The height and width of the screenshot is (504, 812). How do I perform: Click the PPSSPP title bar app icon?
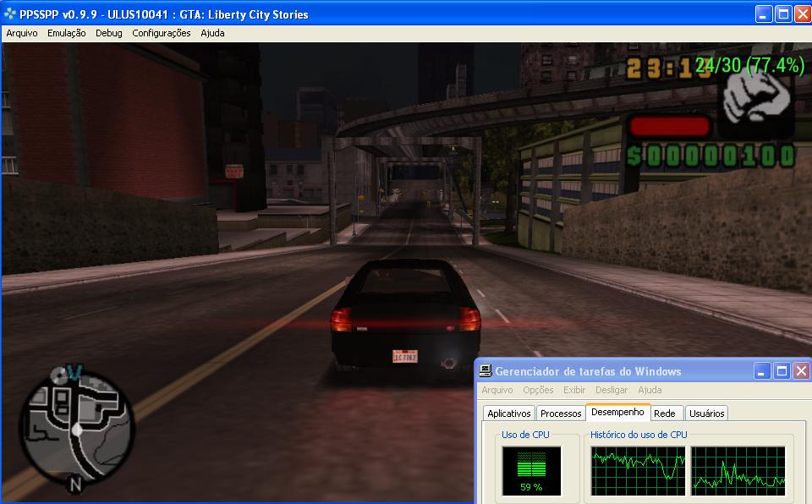point(9,14)
